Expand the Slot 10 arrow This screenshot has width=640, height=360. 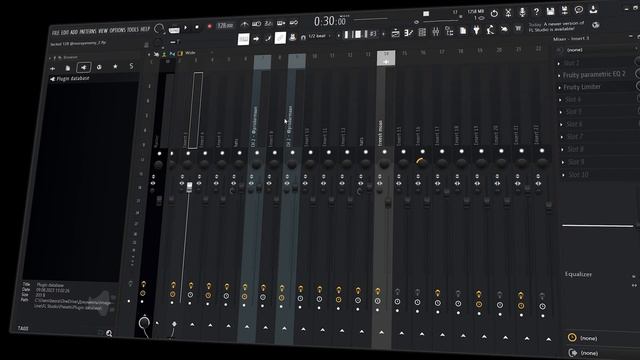(x=563, y=175)
